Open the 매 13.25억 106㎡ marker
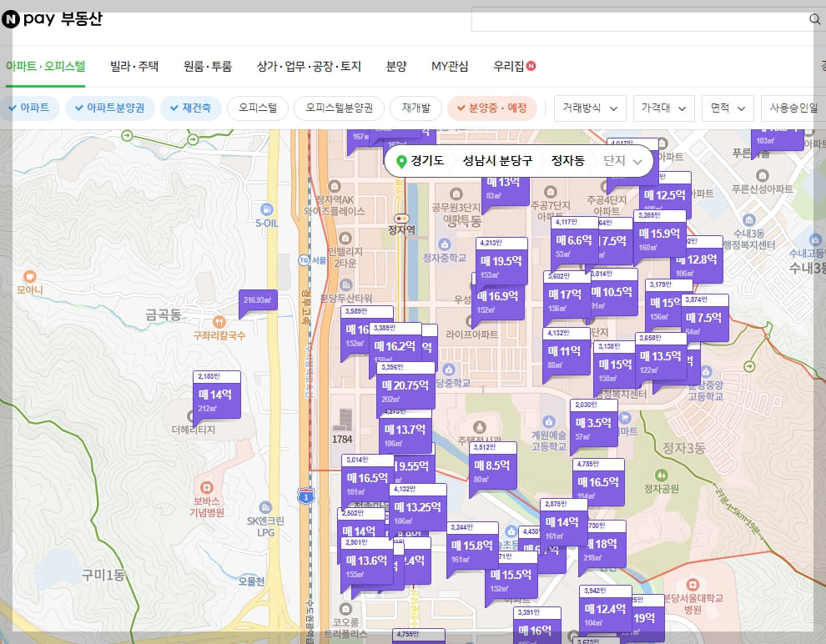Image resolution: width=826 pixels, height=644 pixels. [x=418, y=508]
